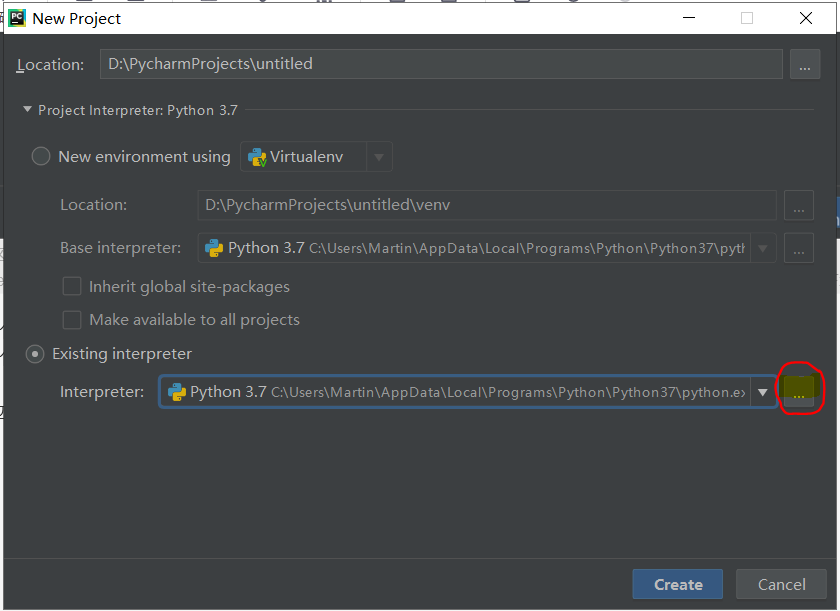Click Python icon in Interpreter combo box

(177, 392)
